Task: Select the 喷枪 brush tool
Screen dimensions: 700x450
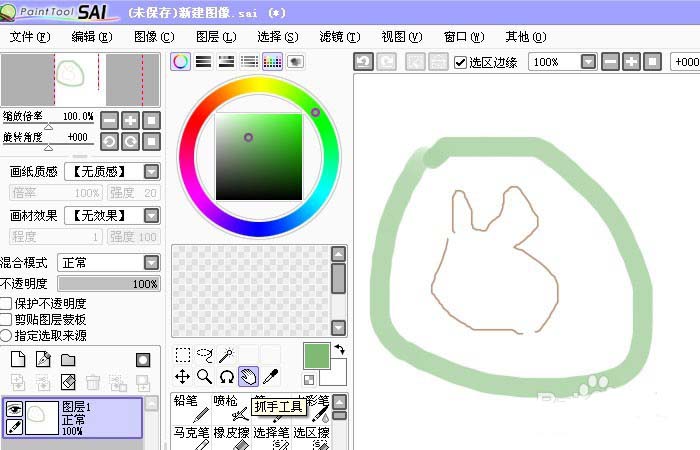Action: [231, 408]
